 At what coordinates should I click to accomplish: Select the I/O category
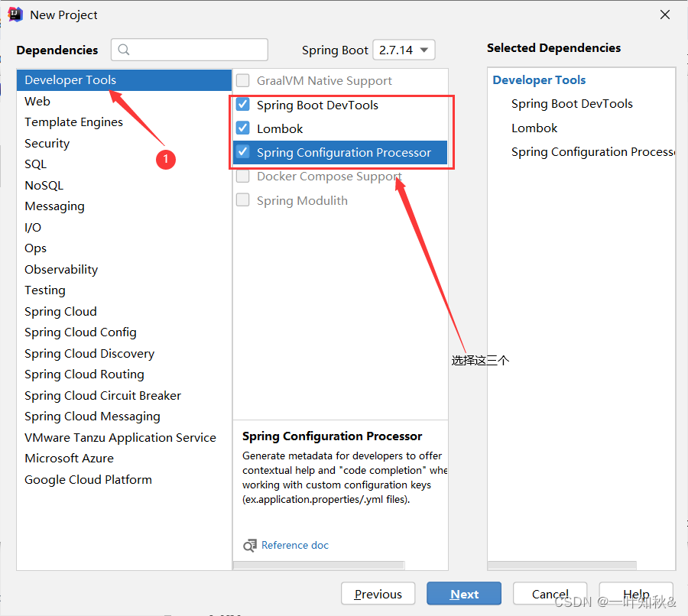click(x=124, y=227)
